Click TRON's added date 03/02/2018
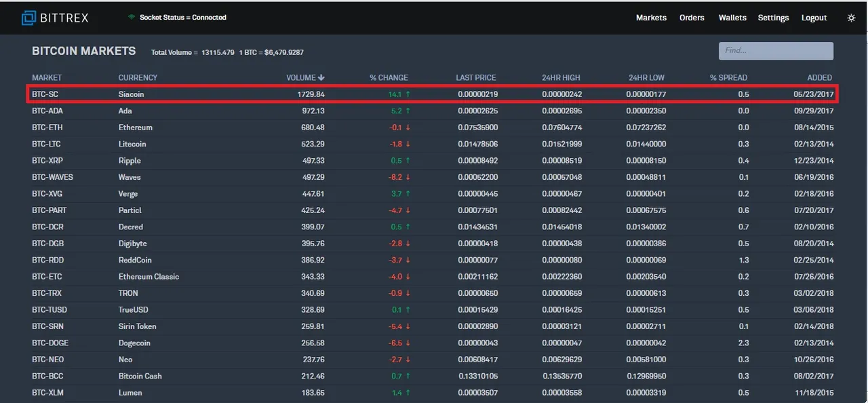This screenshot has width=868, height=403. coord(814,293)
